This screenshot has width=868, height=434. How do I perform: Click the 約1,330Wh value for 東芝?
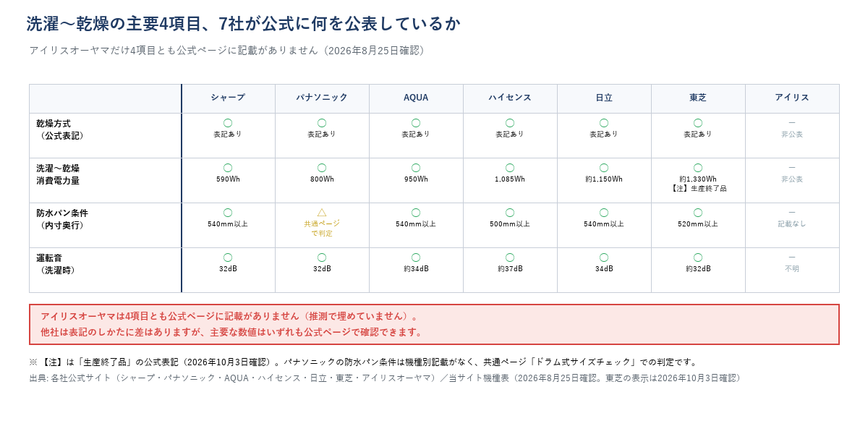(698, 179)
